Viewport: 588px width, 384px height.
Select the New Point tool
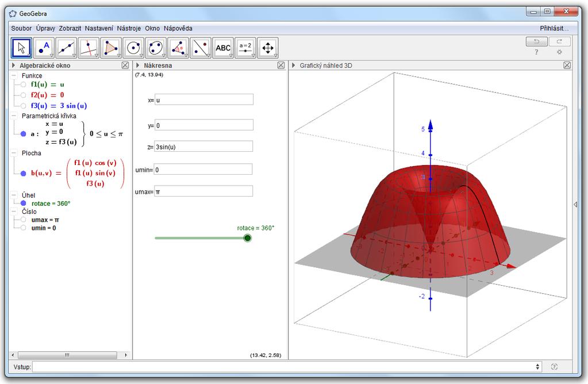pyautogui.click(x=44, y=48)
